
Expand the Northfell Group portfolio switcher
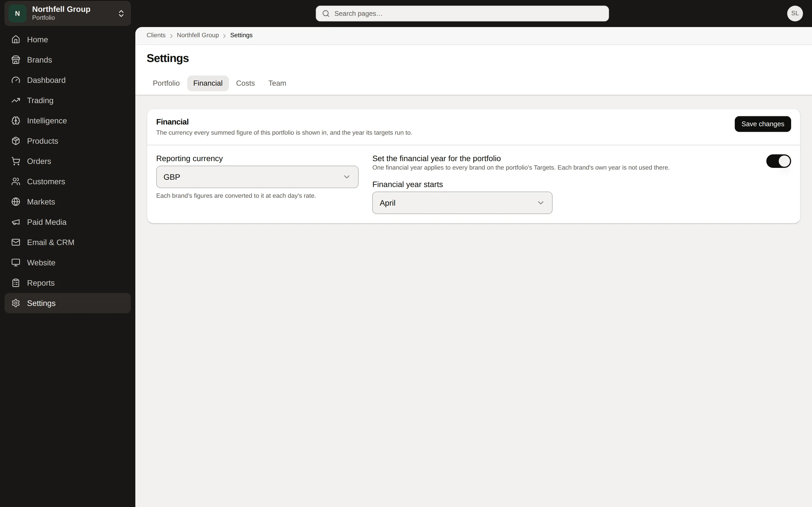tap(67, 14)
